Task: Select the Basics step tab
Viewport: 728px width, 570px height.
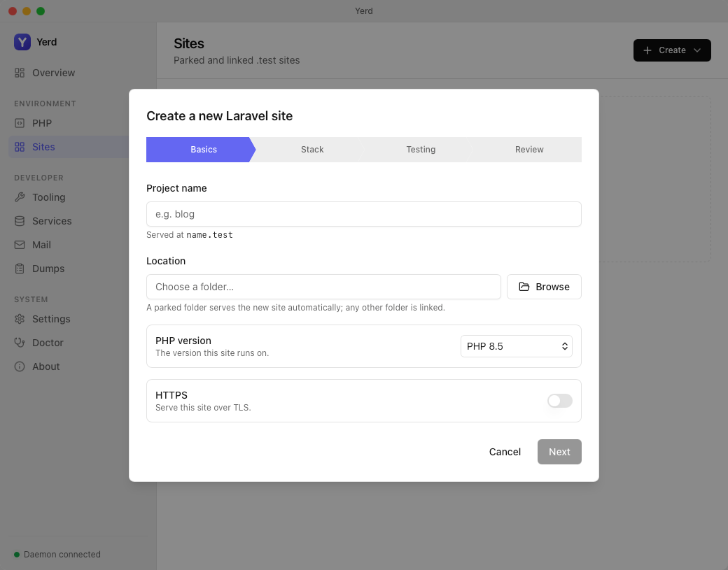Action: [201, 150]
